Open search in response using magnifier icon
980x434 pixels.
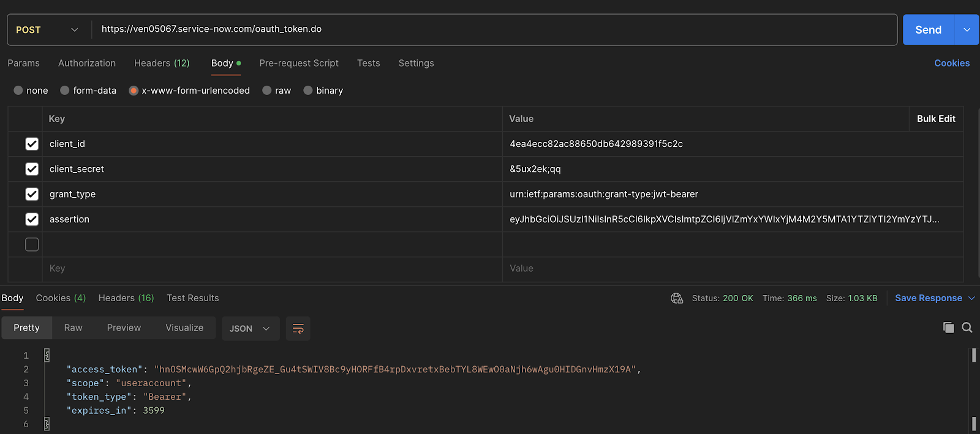(x=967, y=327)
